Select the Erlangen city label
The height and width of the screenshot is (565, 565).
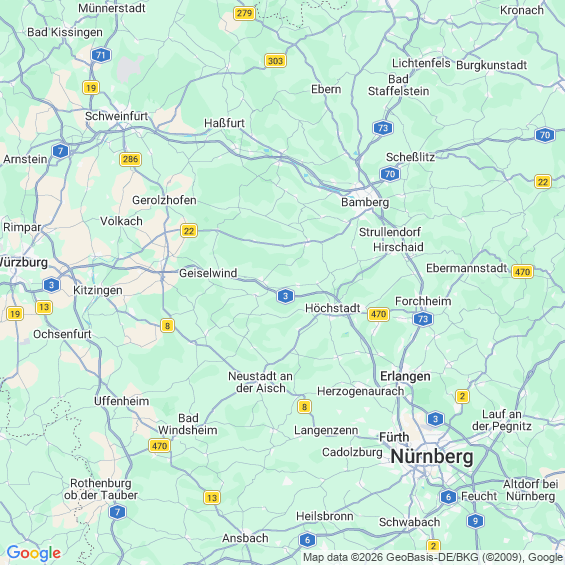(x=405, y=376)
